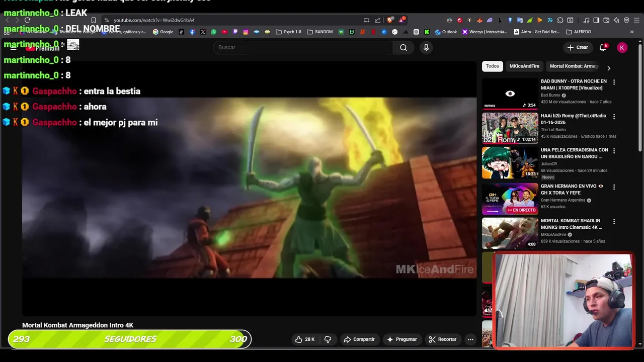This screenshot has height=362, width=644.
Task: Toggle the browser sidebar panel icon
Action: pyautogui.click(x=596, y=20)
